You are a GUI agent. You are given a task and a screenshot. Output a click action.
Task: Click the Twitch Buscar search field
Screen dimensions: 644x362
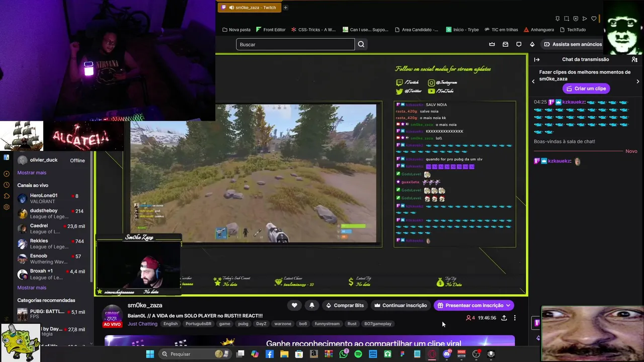[295, 44]
